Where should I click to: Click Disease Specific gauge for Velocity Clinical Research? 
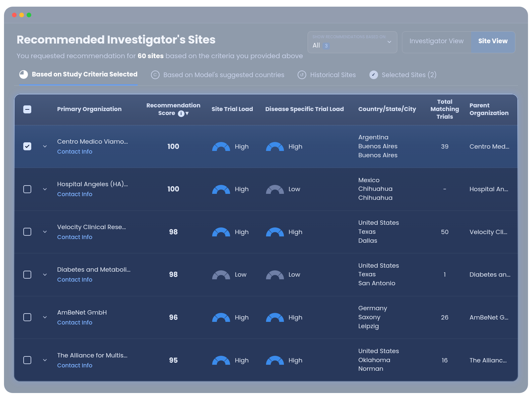(275, 232)
